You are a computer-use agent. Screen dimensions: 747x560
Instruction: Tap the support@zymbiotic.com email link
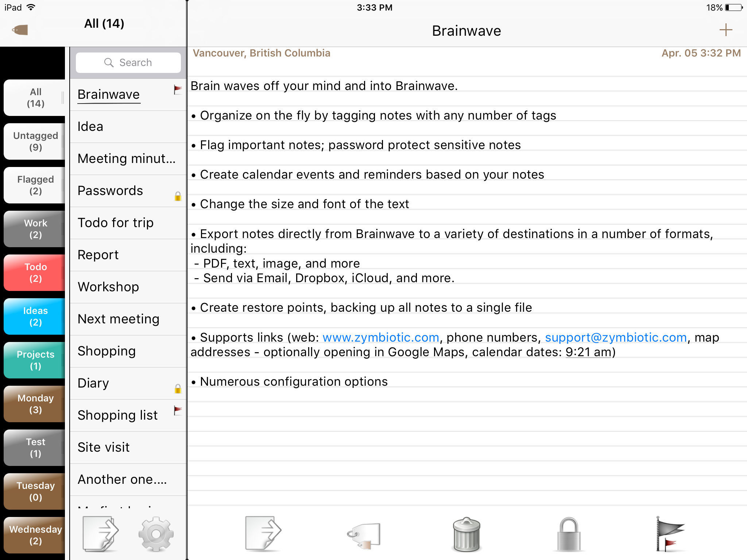click(616, 337)
